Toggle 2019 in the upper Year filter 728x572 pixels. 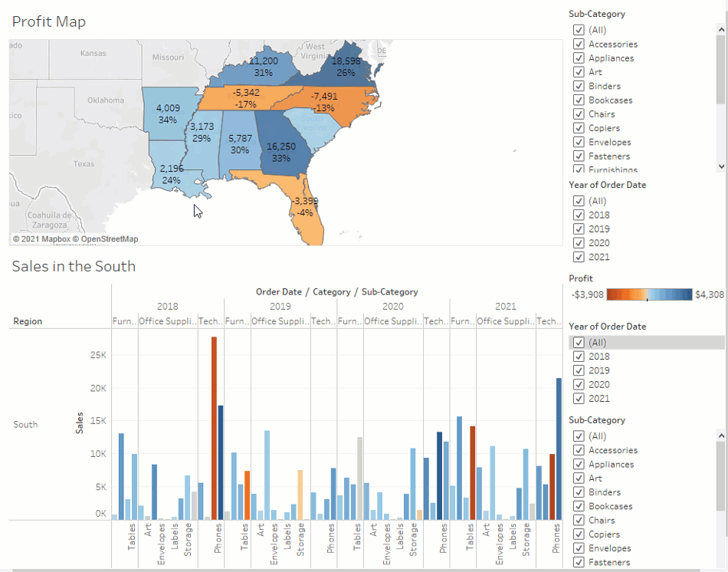click(x=579, y=229)
